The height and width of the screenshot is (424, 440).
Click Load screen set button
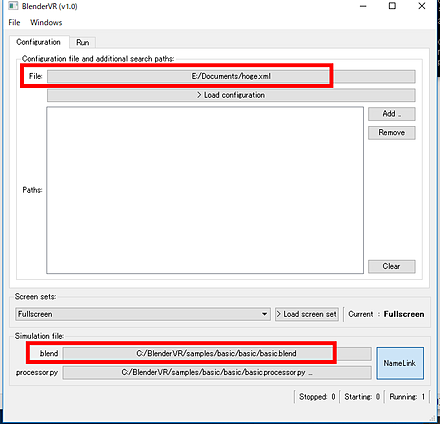tap(307, 314)
